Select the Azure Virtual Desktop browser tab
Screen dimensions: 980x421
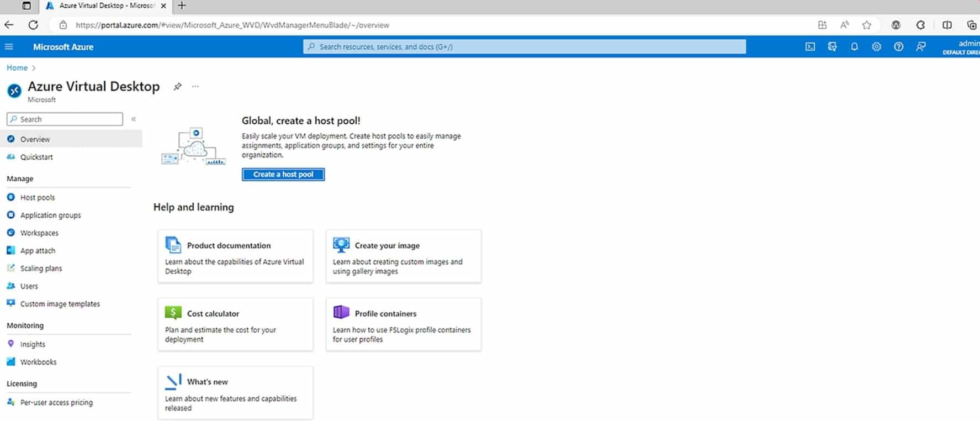coord(106,6)
